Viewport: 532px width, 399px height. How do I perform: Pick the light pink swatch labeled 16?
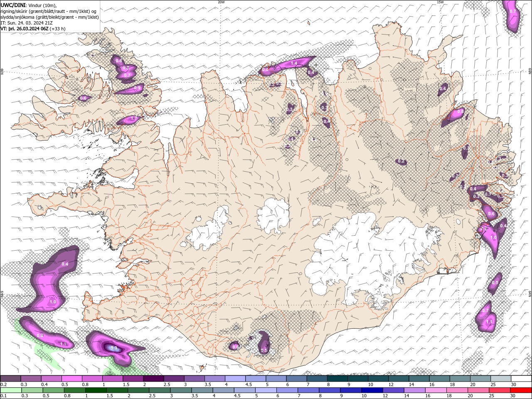tap(436, 390)
